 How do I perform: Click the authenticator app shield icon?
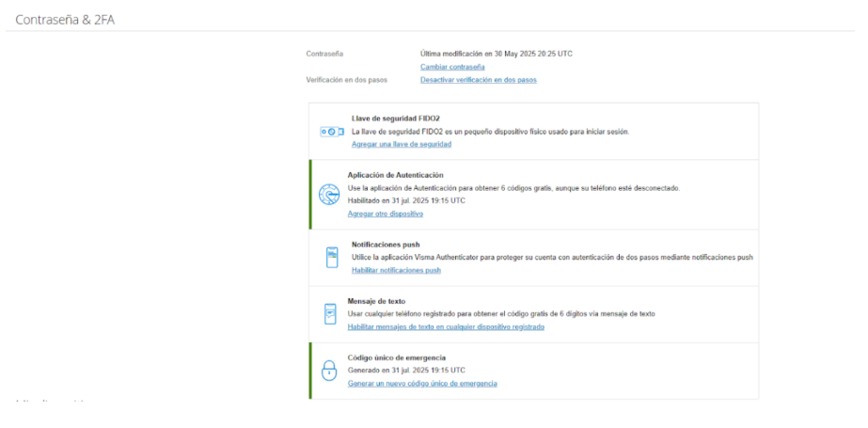coord(329,195)
